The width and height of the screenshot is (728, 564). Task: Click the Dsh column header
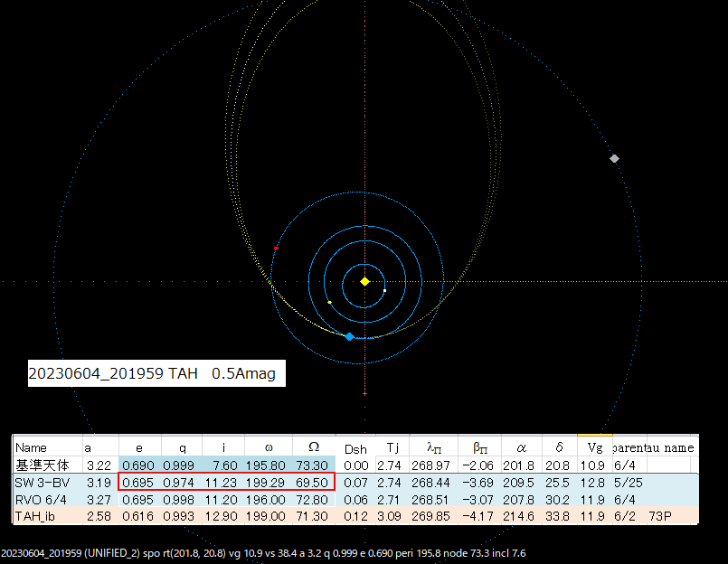(x=355, y=449)
